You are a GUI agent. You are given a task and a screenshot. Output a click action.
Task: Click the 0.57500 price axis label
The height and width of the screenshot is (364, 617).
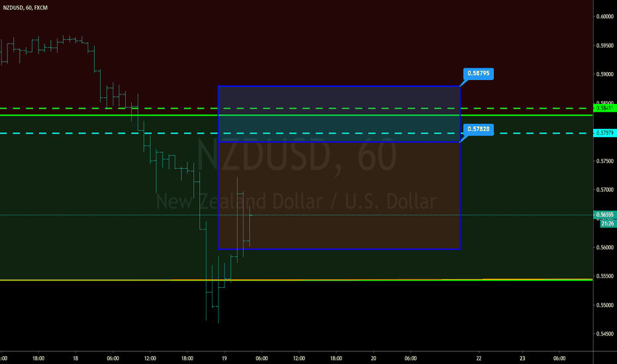click(605, 161)
